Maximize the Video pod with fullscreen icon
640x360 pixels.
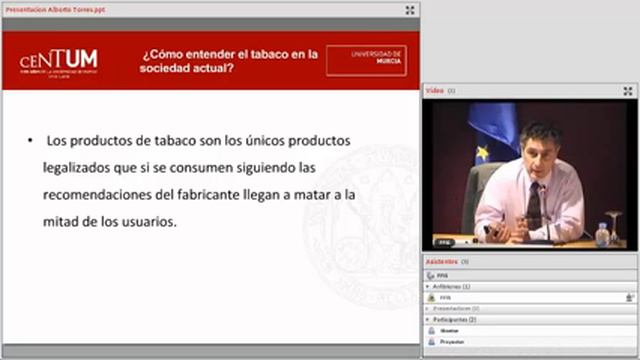(628, 91)
